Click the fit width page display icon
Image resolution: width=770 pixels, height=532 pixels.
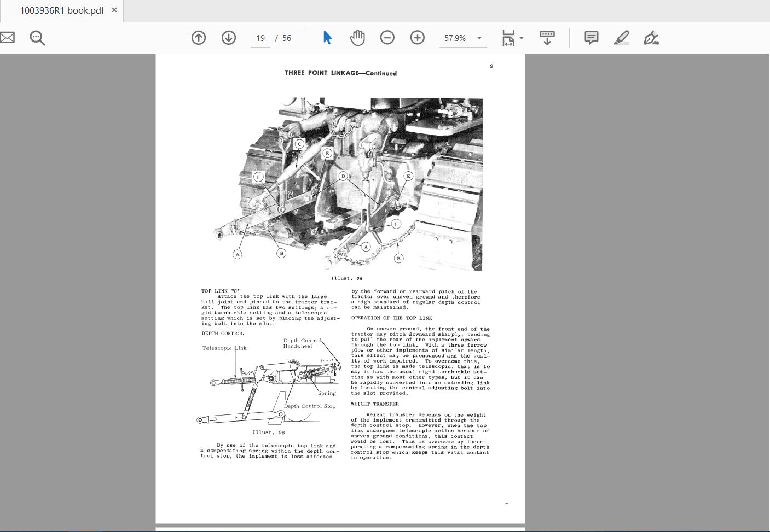pos(508,38)
